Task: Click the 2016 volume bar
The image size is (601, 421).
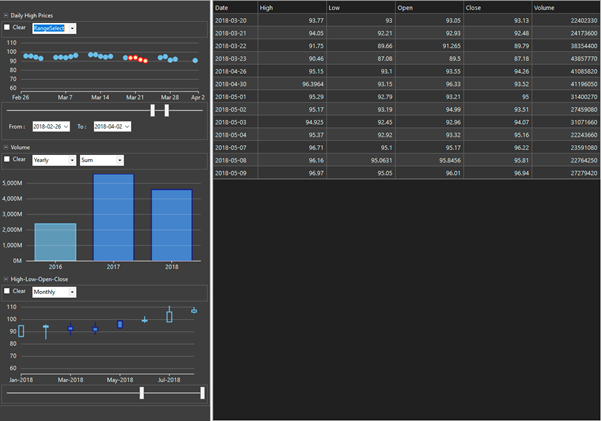Action: 55,241
